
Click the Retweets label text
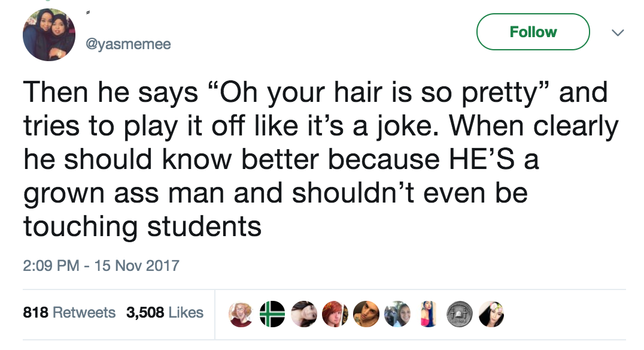(x=84, y=312)
